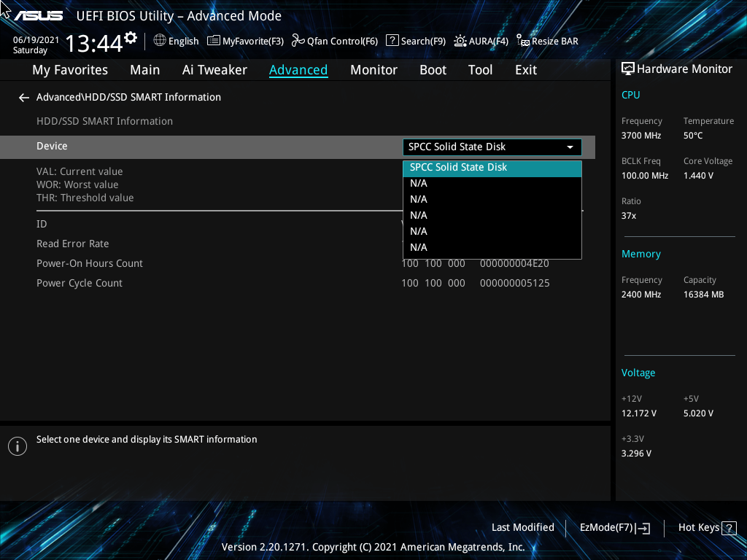Click the info icon beside the help text
The height and width of the screenshot is (560, 747).
click(x=18, y=446)
